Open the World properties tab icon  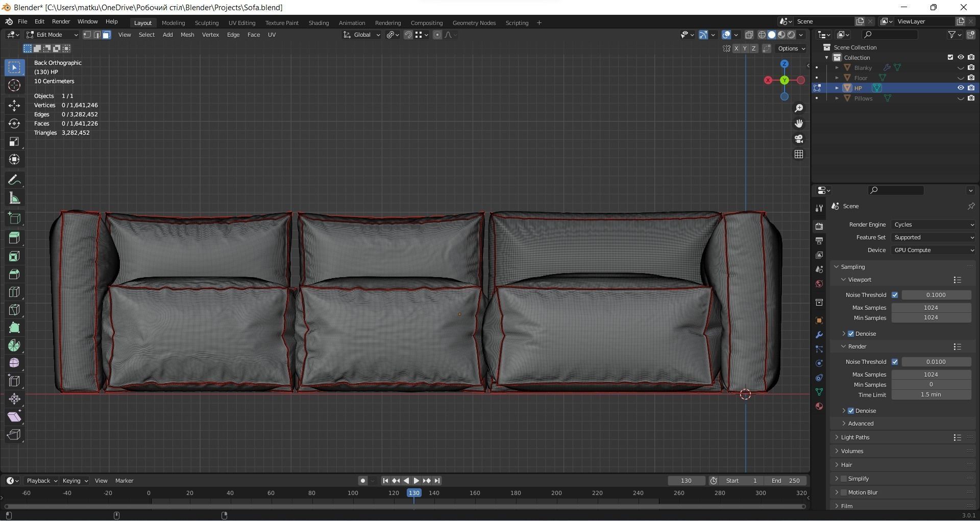819,284
